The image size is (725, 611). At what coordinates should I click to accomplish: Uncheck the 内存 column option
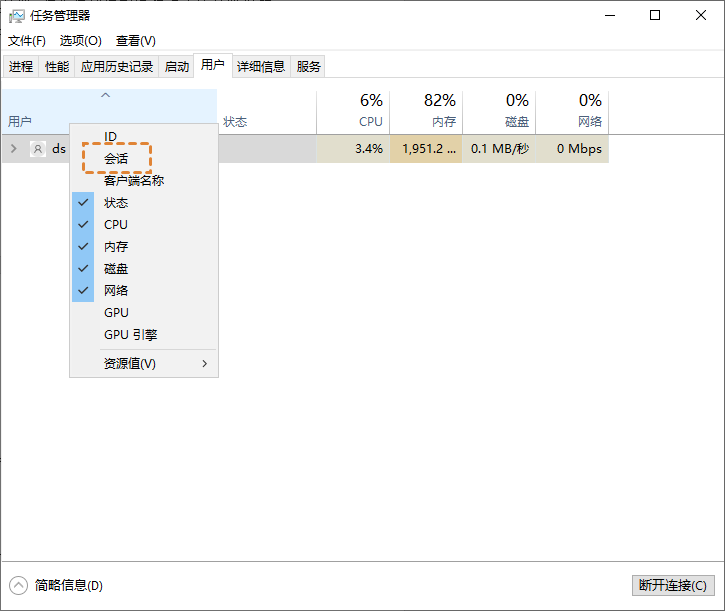tap(144, 247)
